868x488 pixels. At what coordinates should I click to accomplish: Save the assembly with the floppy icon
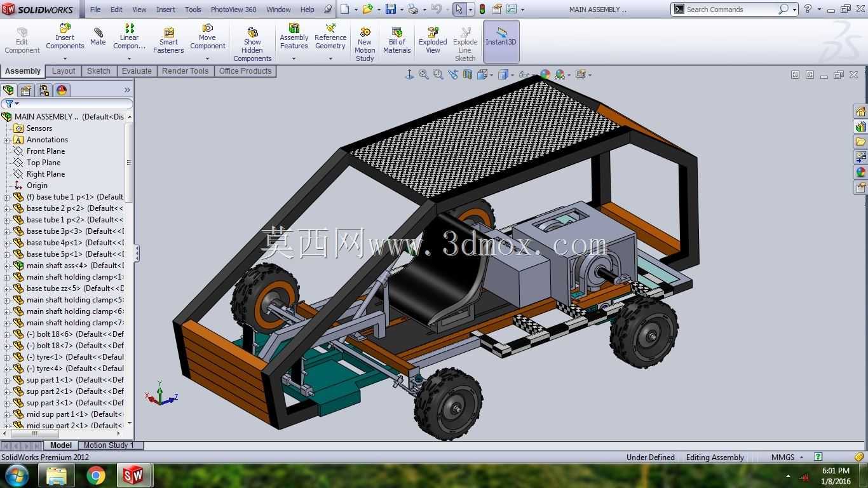tap(390, 9)
